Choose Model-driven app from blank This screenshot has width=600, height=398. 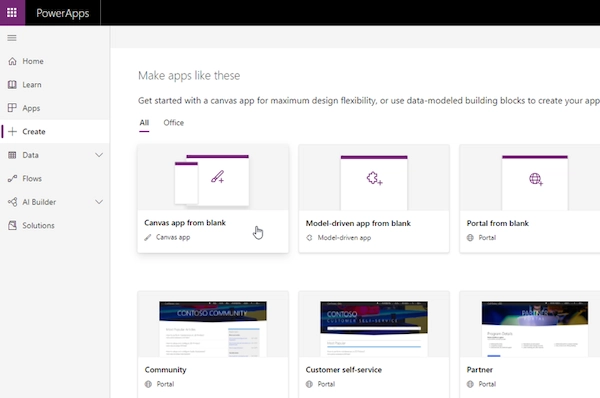click(x=374, y=199)
